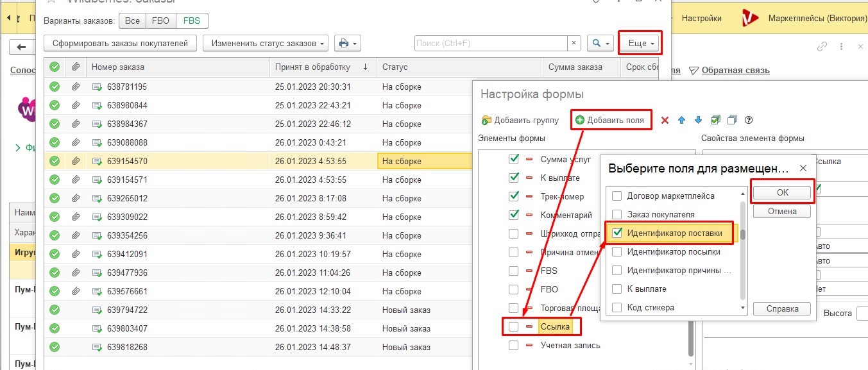This screenshot has width=868, height=370.
Task: Uncheck the Идентификатор поставки checkbox
Action: point(617,233)
